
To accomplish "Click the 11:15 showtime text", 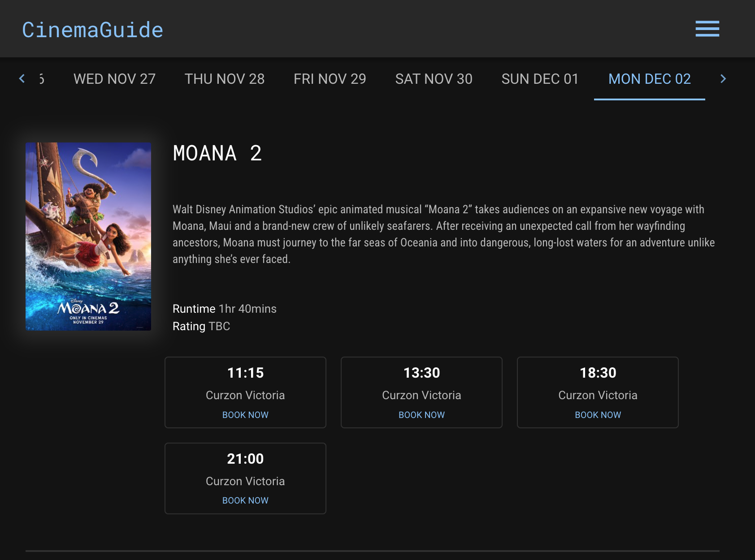I will tap(245, 373).
